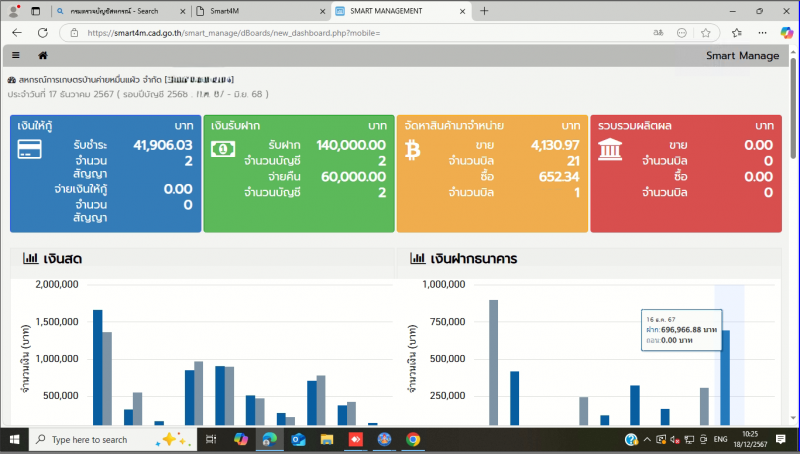The width and height of the screenshot is (800, 454).
Task: Click the 696,966.88 tooltip in bank chart
Action: click(x=682, y=330)
